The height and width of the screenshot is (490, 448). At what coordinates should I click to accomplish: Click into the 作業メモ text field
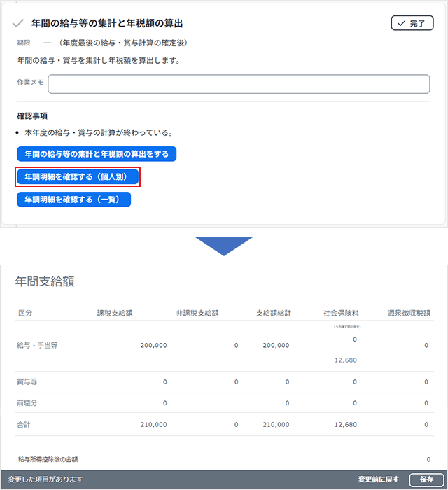coord(238,84)
